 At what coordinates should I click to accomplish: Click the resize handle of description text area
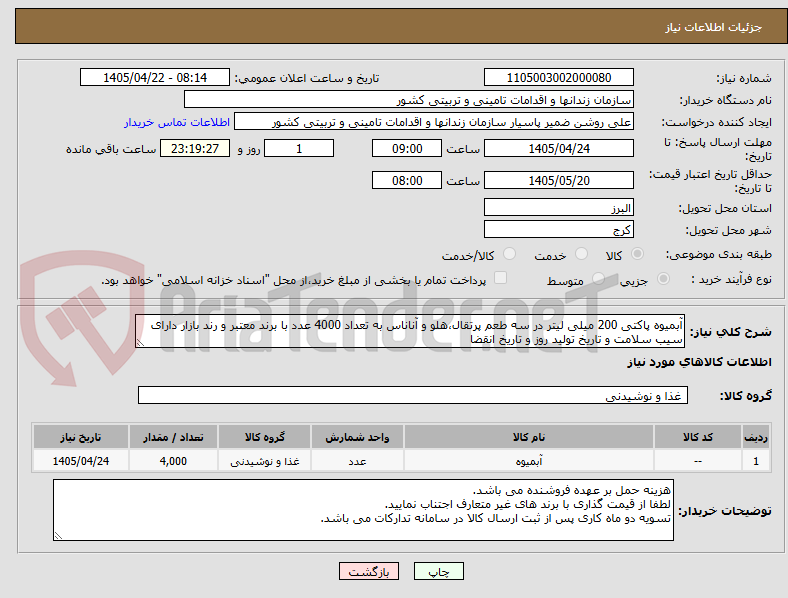(140, 343)
